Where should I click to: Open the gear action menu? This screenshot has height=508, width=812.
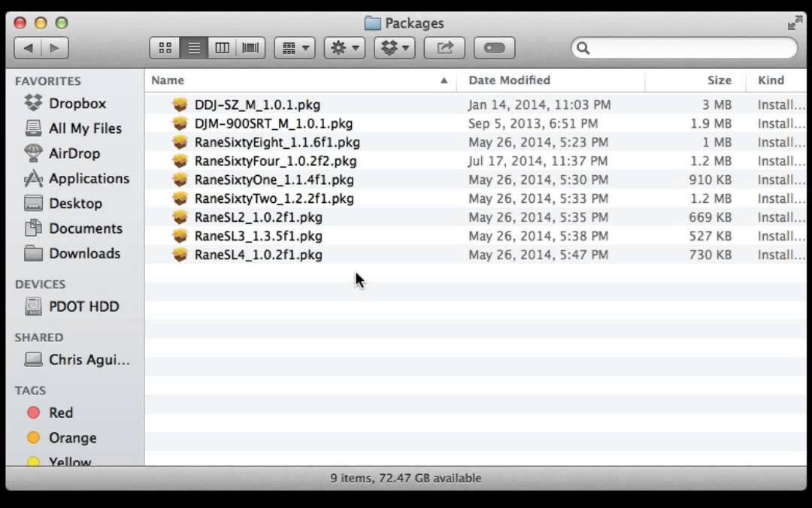coord(344,48)
